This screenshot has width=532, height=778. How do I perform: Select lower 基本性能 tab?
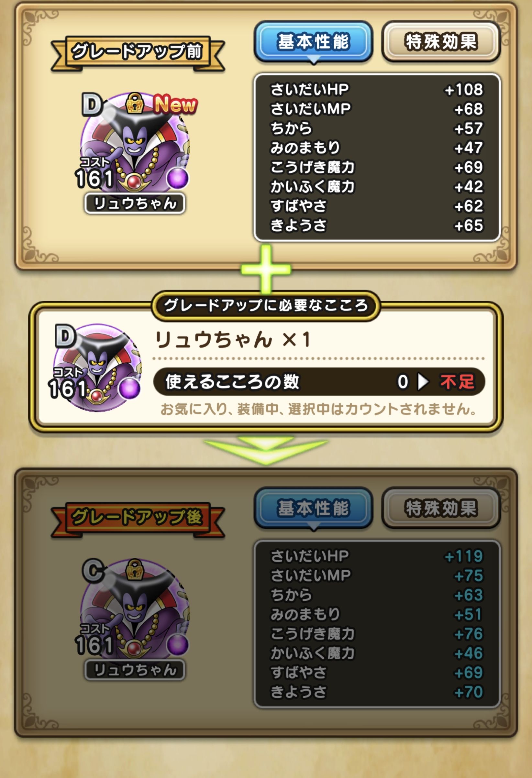313,508
